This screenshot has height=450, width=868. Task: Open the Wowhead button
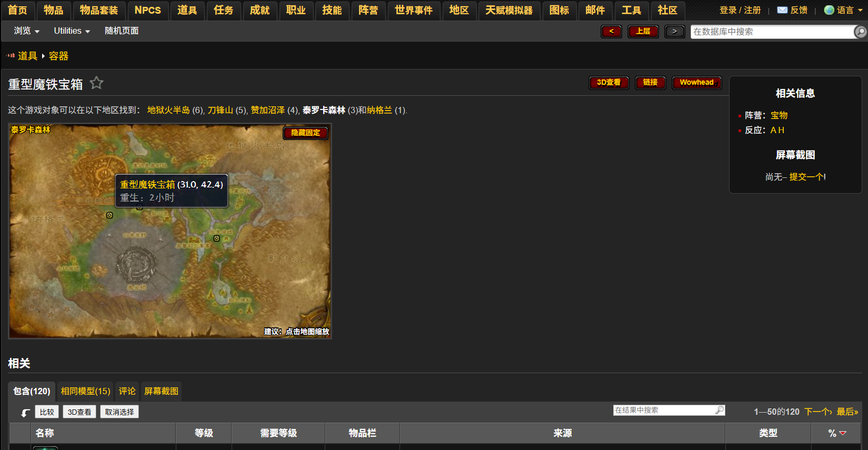pyautogui.click(x=696, y=83)
